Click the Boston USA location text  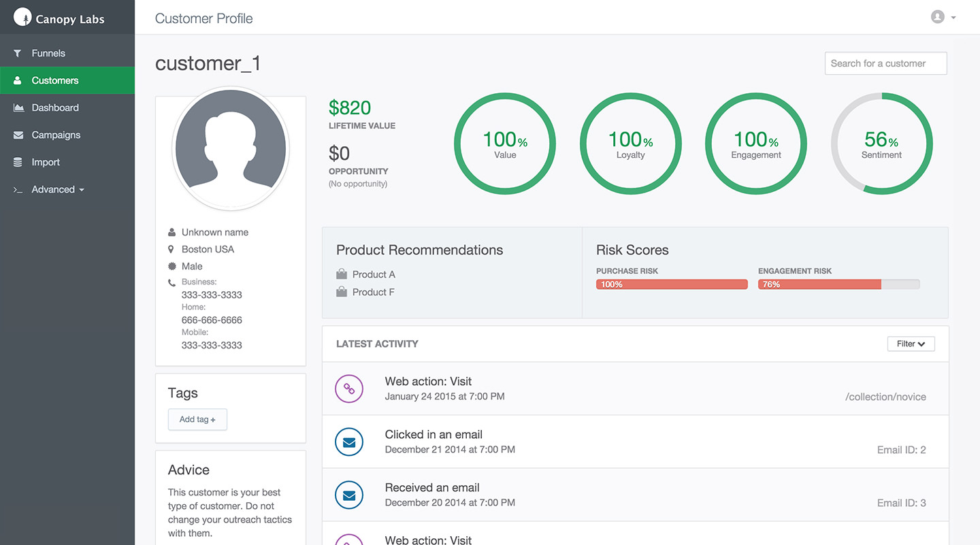(x=208, y=249)
